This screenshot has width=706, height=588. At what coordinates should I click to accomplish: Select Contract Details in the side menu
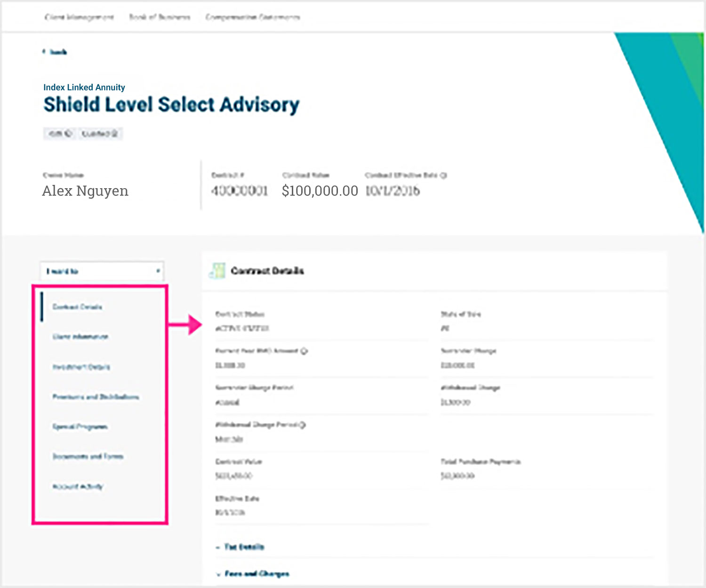(x=77, y=307)
